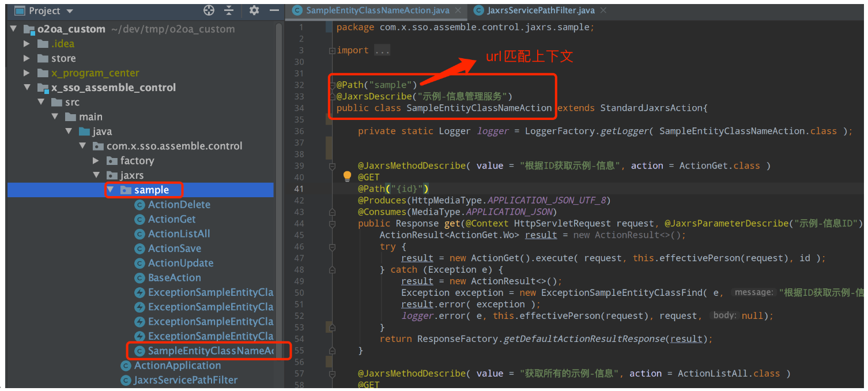Image resolution: width=868 pixels, height=391 pixels.
Task: Select the SampleEntityClassNameAction.java tab
Action: coord(377,10)
